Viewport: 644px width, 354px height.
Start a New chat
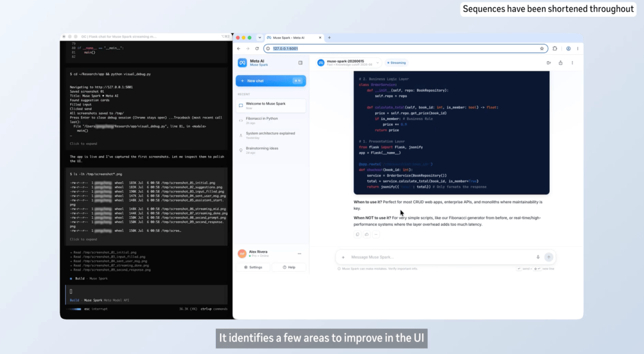pyautogui.click(x=271, y=81)
